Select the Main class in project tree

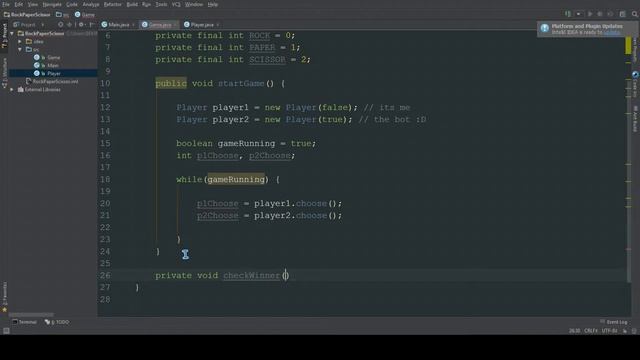pos(53,65)
